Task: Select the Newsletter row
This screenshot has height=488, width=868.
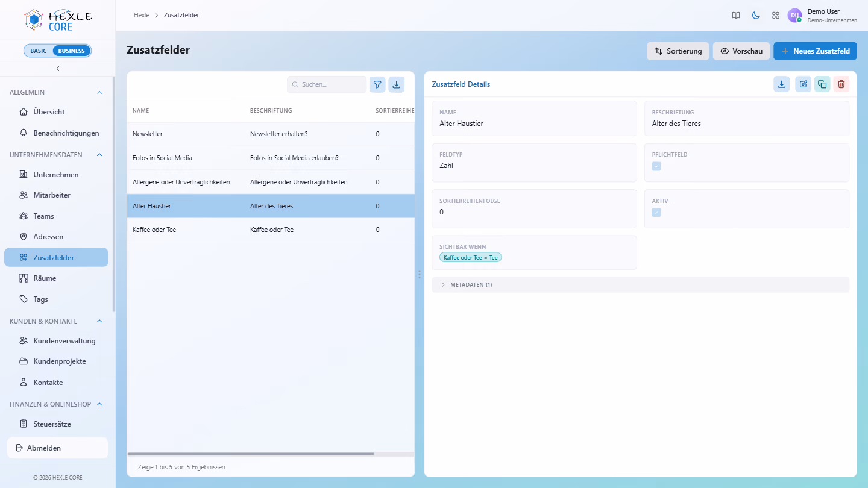Action: [x=271, y=134]
